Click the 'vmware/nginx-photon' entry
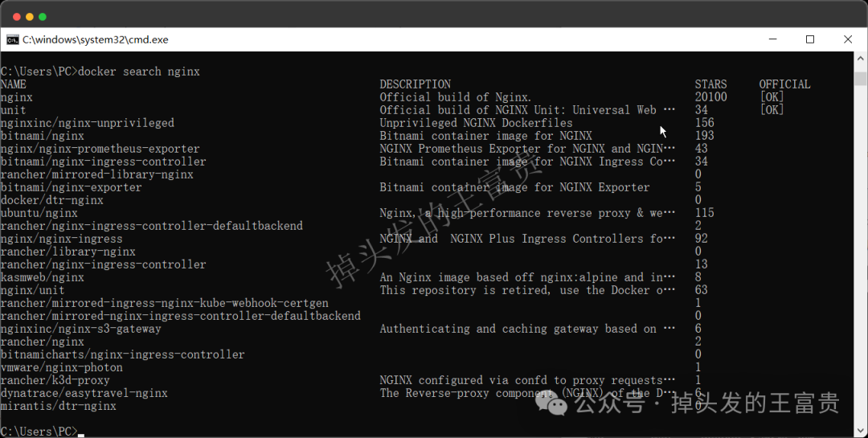868x438 pixels. 61,367
